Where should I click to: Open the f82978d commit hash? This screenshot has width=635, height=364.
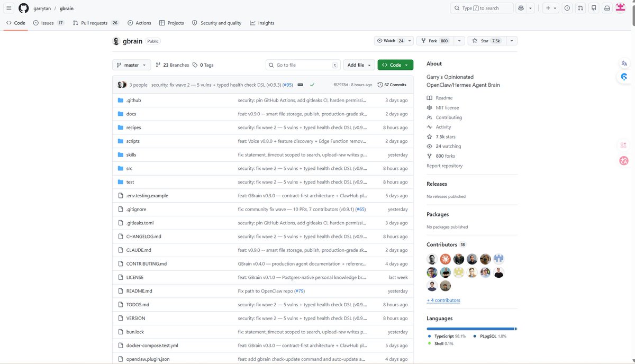(x=341, y=85)
